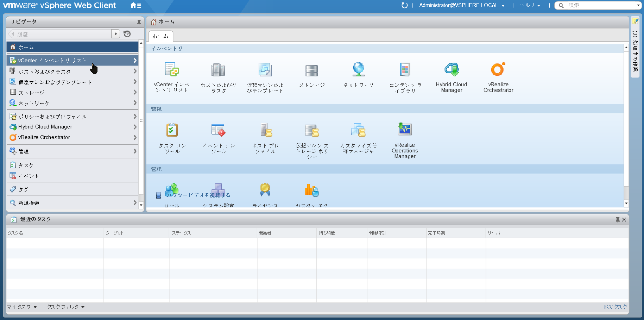Open the マイ タスク dropdown
Image resolution: width=644 pixels, height=320 pixels.
click(22, 307)
